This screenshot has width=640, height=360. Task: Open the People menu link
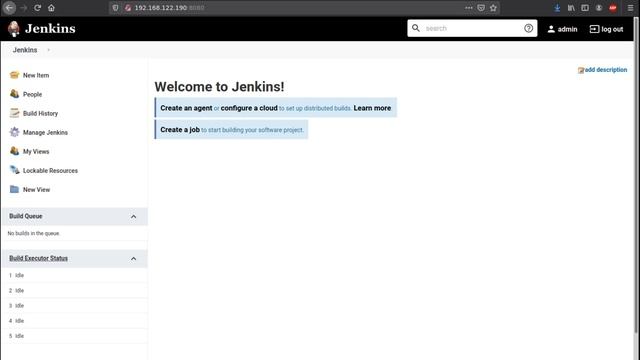(x=32, y=94)
